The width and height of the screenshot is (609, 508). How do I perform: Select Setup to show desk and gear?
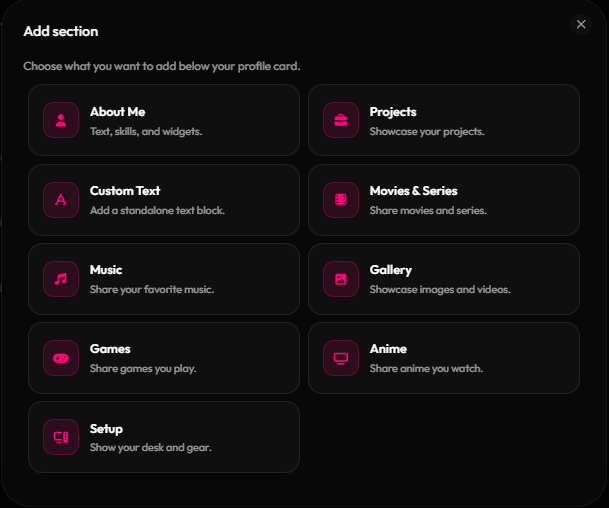[164, 437]
